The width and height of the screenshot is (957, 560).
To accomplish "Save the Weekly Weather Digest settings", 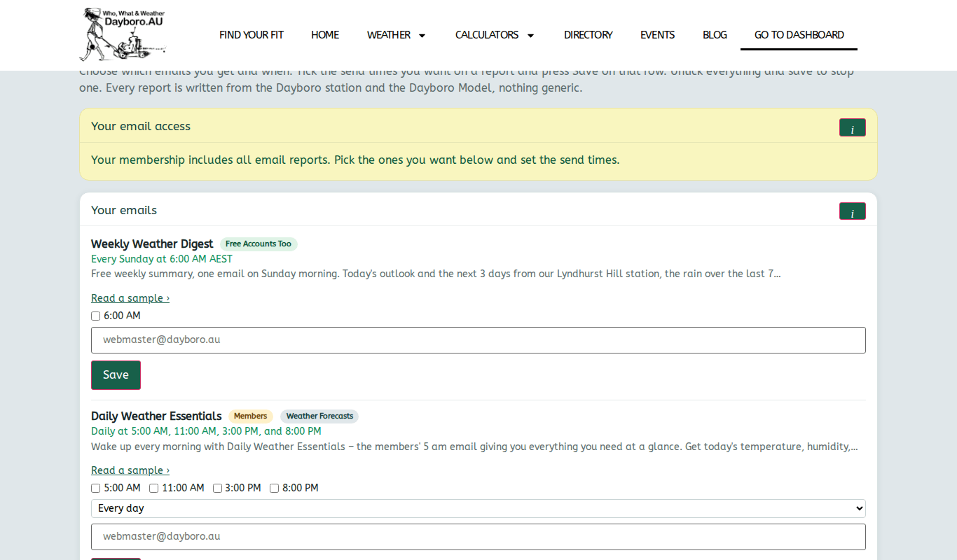I will [x=116, y=375].
